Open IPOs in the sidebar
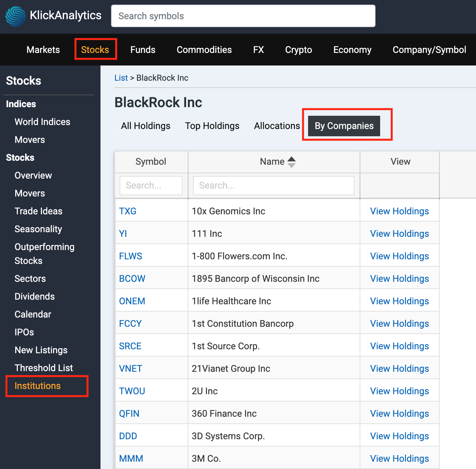This screenshot has width=476, height=469. (24, 332)
